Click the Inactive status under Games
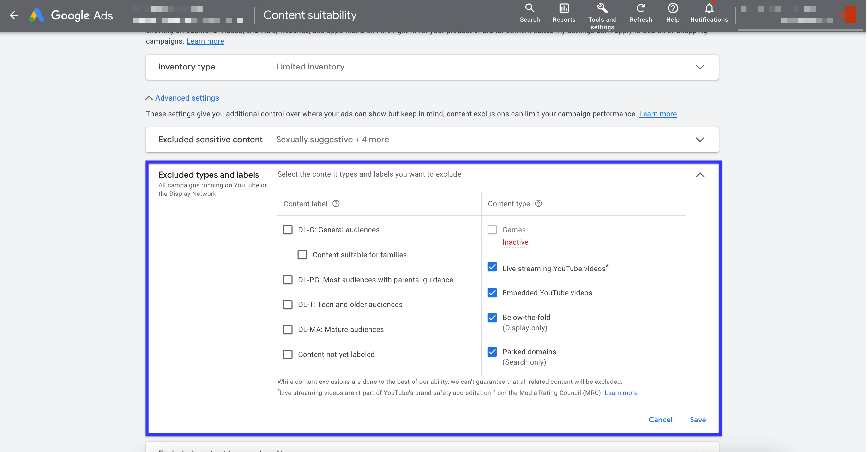The height and width of the screenshot is (452, 868). point(515,242)
